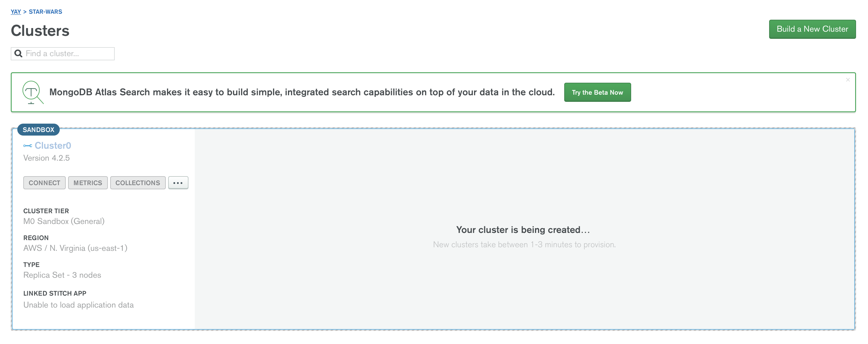Click the CONNECT button for Cluster0

pos(44,182)
